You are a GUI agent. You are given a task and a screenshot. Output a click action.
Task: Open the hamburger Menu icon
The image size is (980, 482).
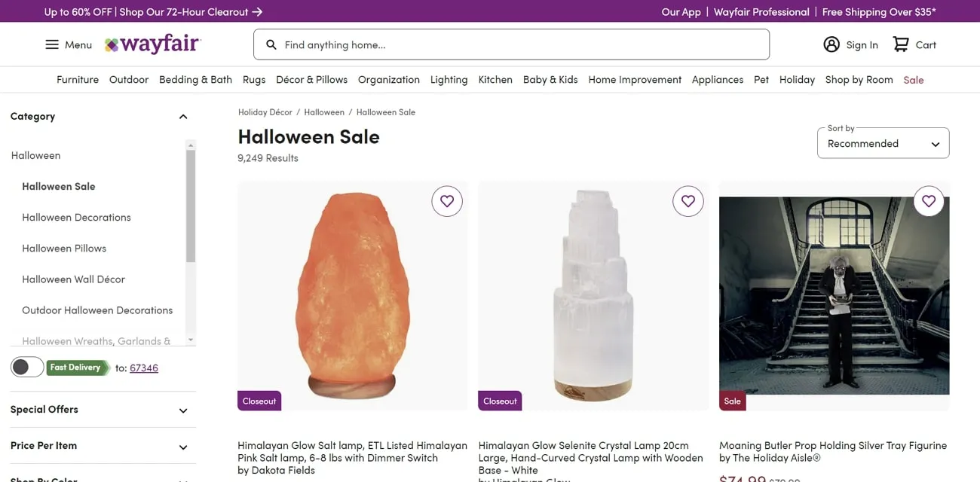pos(52,44)
